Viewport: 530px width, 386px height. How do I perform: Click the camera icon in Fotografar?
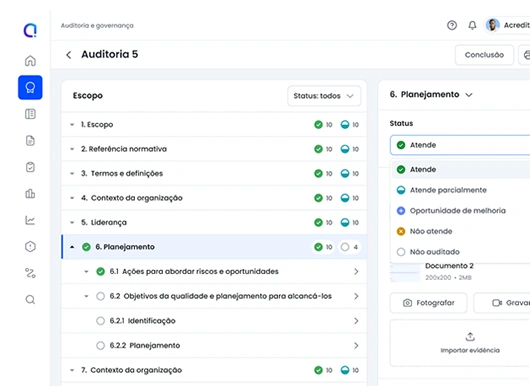pyautogui.click(x=408, y=303)
